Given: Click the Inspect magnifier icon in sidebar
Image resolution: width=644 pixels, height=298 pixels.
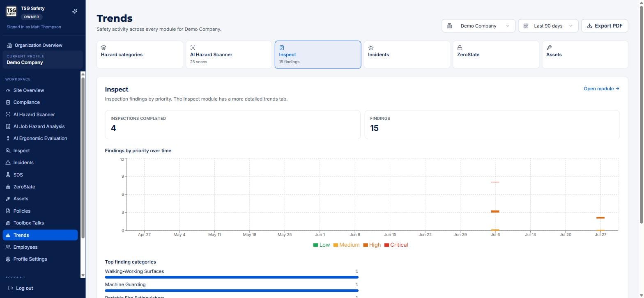Looking at the screenshot, I should 8,151.
